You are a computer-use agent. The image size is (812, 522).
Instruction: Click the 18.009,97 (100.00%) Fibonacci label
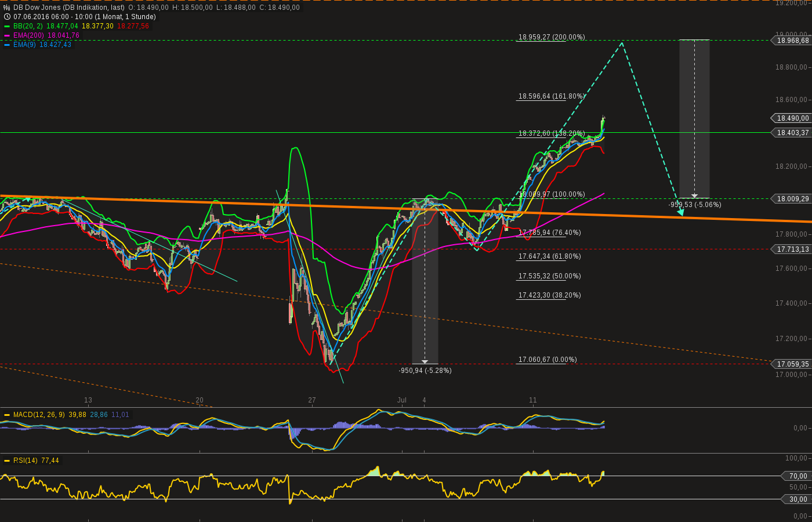coord(552,194)
